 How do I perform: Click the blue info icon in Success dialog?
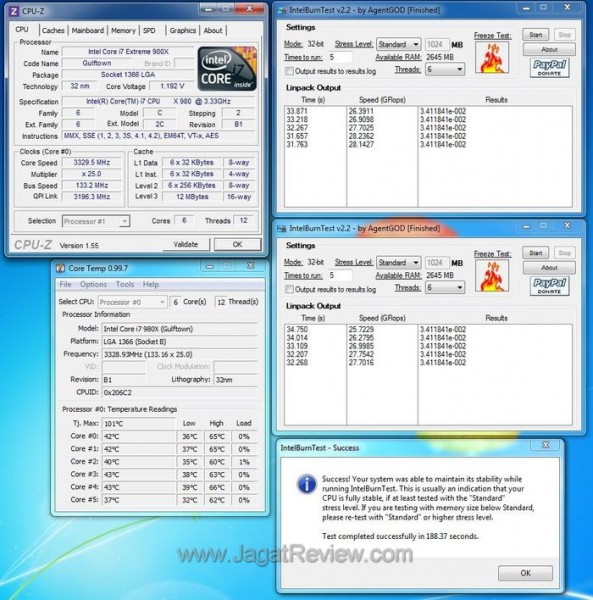pyautogui.click(x=307, y=484)
